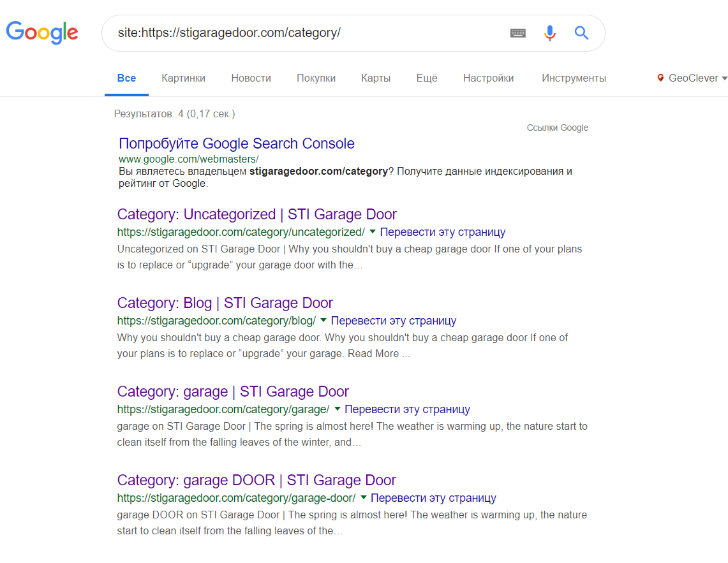
Task: Click the Ссылки Google label
Action: (557, 128)
